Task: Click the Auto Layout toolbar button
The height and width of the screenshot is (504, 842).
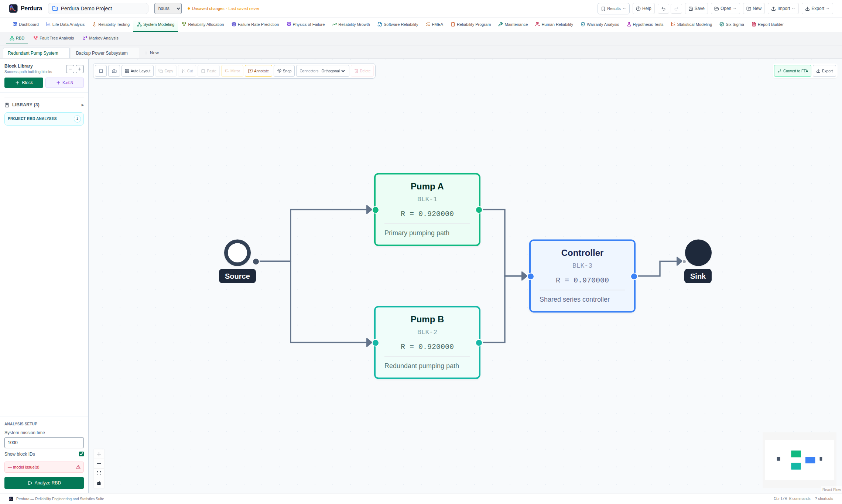Action: tap(138, 71)
